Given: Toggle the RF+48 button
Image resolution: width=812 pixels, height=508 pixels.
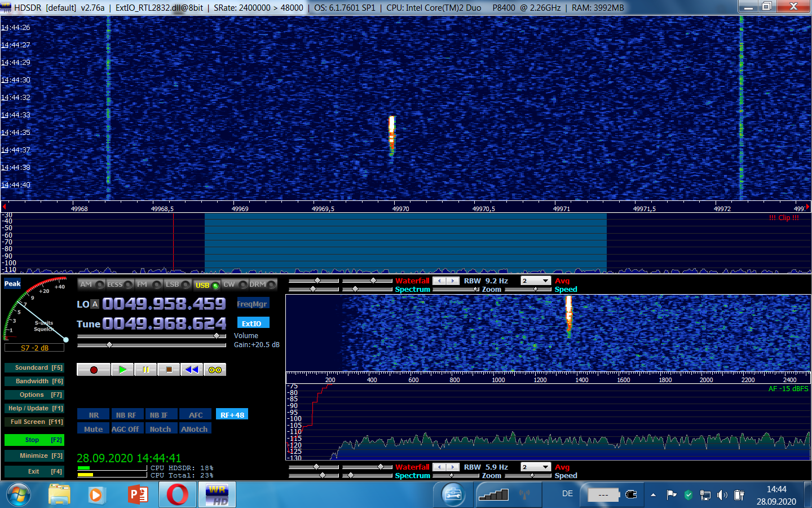Looking at the screenshot, I should (x=232, y=415).
